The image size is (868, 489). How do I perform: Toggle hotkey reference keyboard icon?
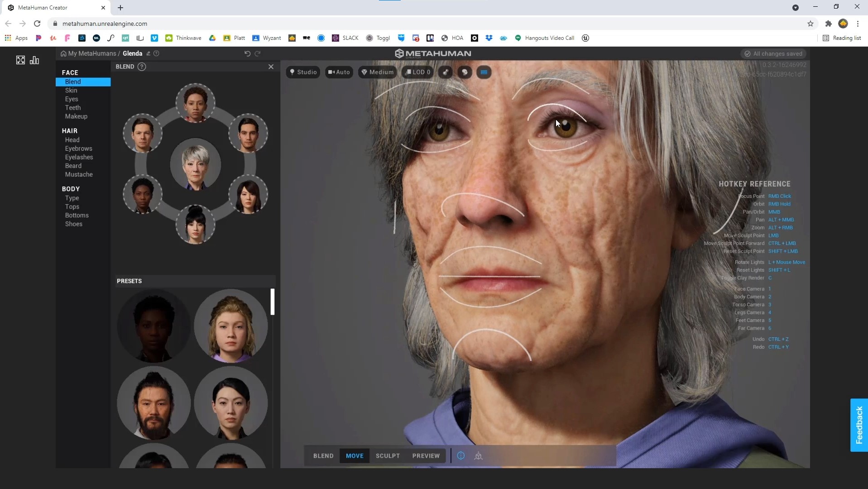pos(484,72)
